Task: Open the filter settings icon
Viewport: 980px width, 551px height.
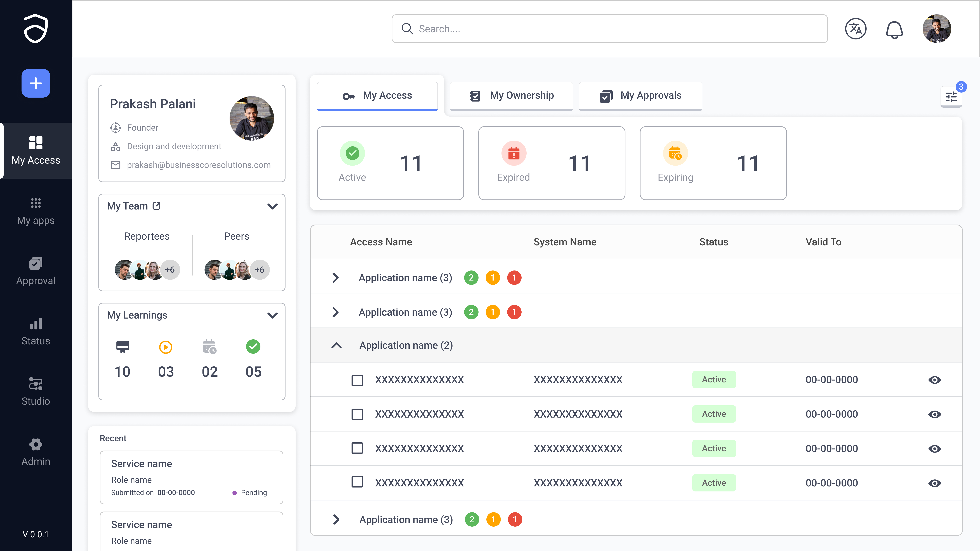Action: [x=951, y=97]
